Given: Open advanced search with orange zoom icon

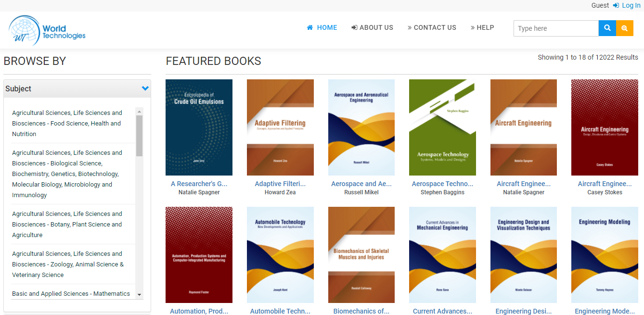Looking at the screenshot, I should tap(625, 28).
